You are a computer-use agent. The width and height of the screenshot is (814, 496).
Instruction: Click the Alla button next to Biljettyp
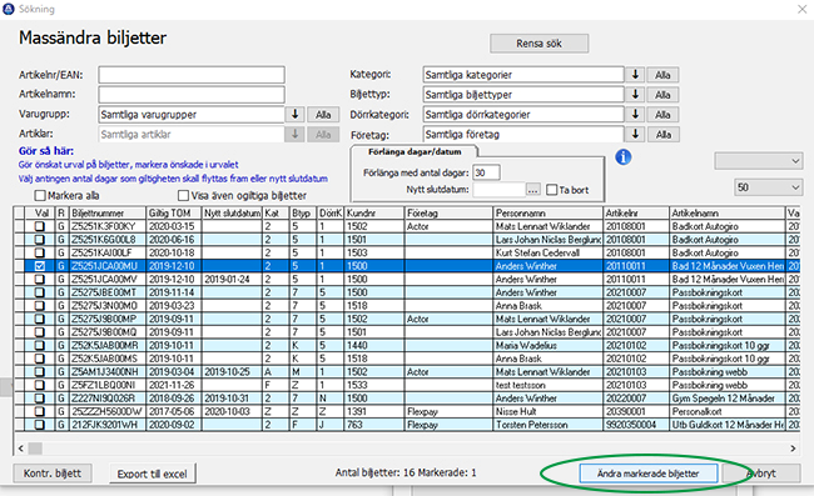(x=662, y=95)
